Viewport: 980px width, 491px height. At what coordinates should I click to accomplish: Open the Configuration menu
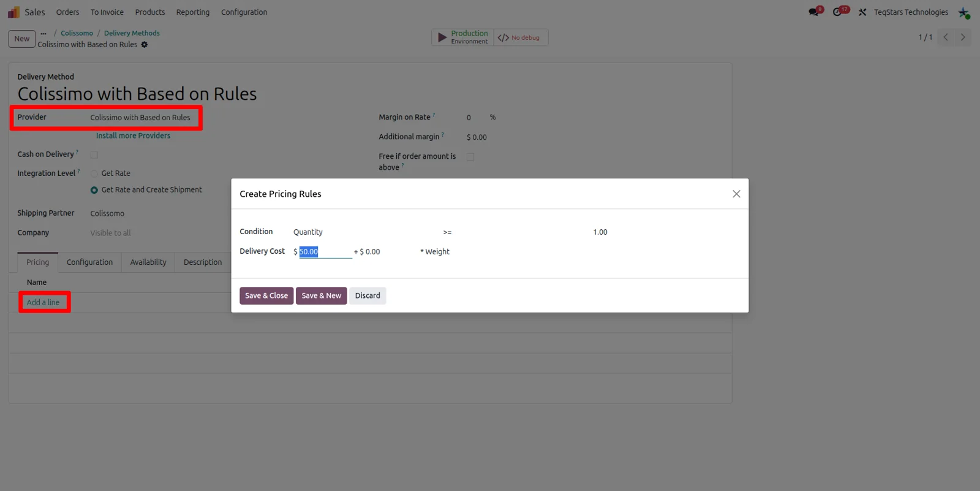[x=244, y=12]
